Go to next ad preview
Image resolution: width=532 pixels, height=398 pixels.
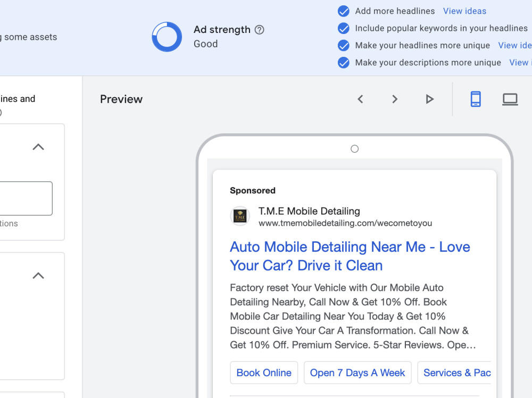pos(395,99)
